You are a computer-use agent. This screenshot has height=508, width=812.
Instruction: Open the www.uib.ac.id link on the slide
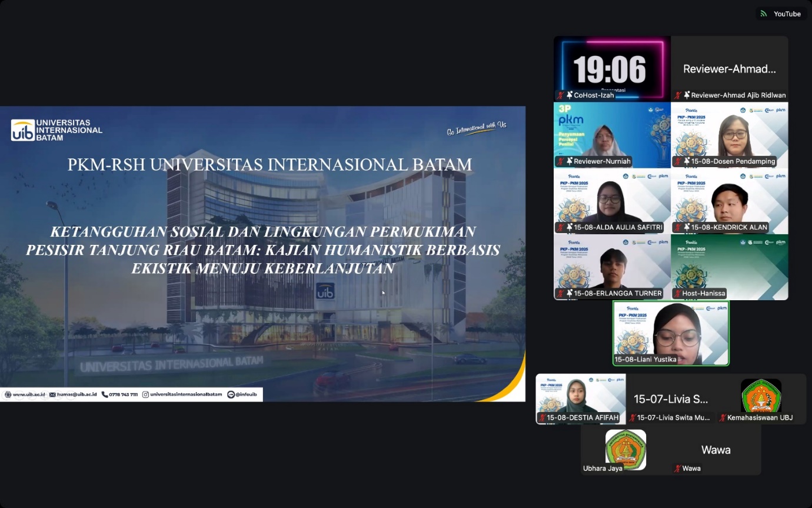tap(25, 394)
